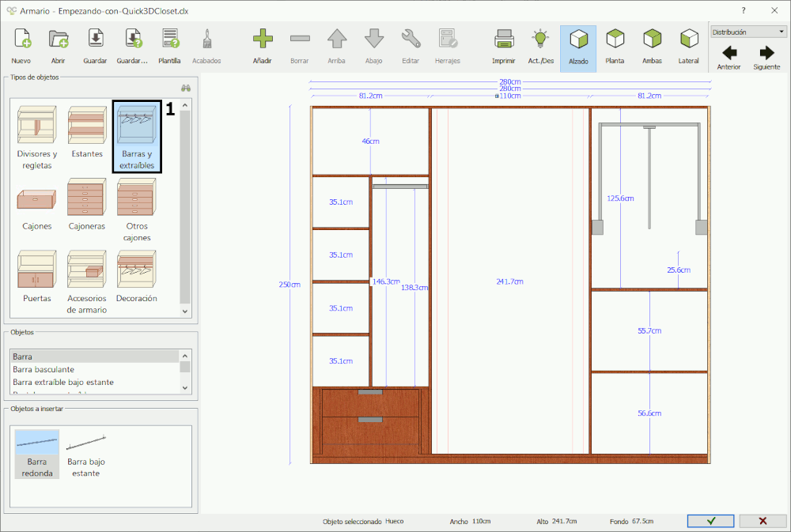Click the binoculars search icon
This screenshot has width=791, height=532.
(186, 88)
